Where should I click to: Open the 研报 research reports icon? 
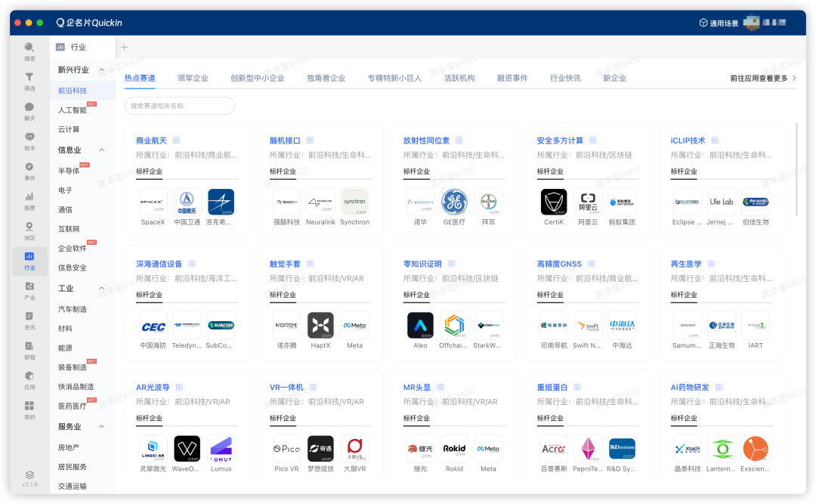[x=29, y=350]
